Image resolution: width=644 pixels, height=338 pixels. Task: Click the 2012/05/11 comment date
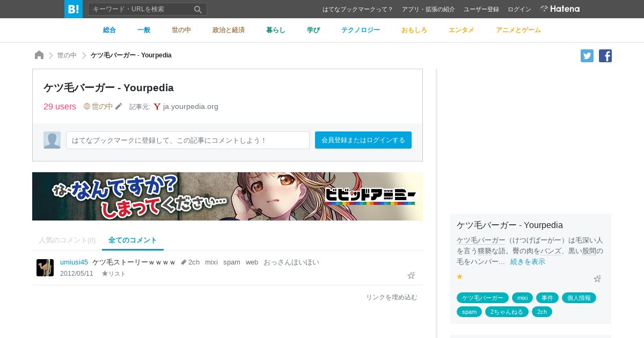pos(77,274)
